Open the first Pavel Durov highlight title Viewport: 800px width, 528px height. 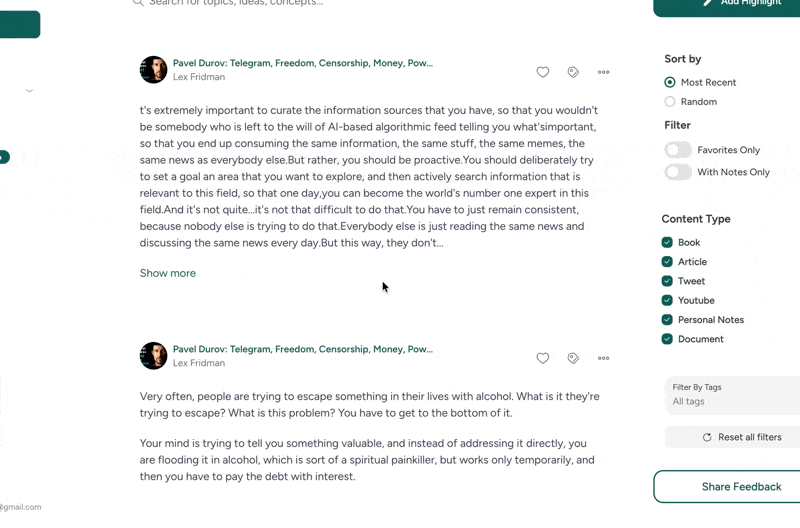tap(302, 63)
